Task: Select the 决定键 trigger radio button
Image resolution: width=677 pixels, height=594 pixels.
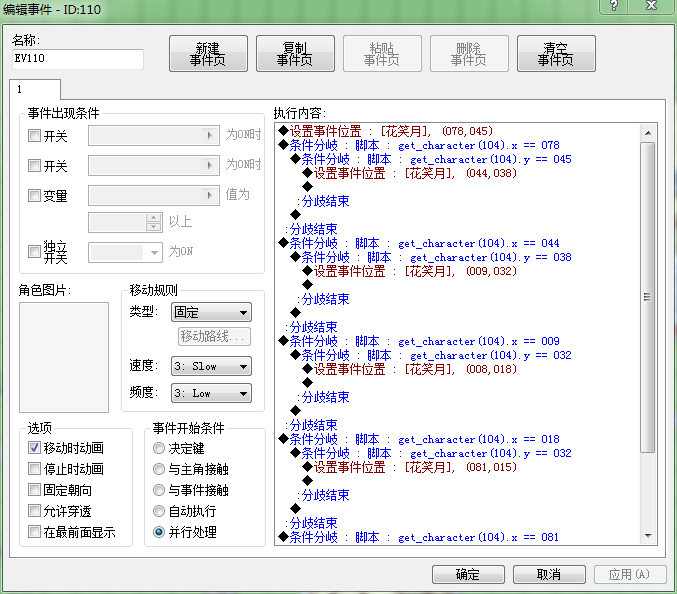Action: pyautogui.click(x=159, y=448)
